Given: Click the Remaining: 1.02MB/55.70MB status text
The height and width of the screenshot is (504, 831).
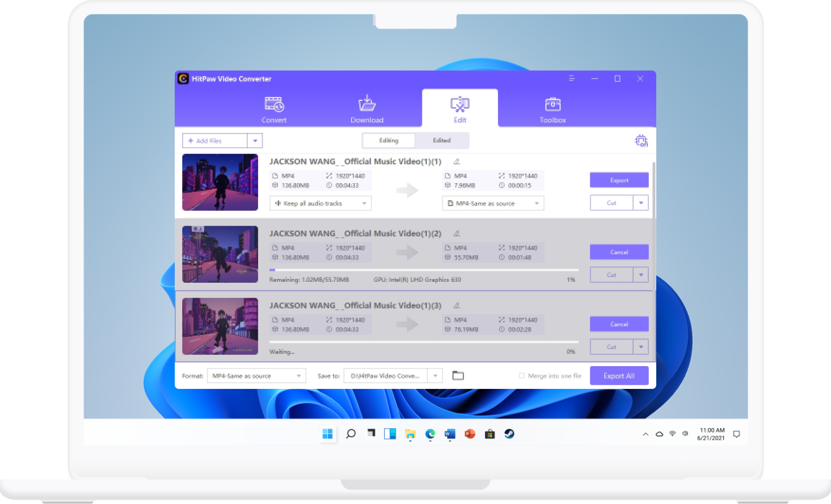Looking at the screenshot, I should click(x=309, y=280).
